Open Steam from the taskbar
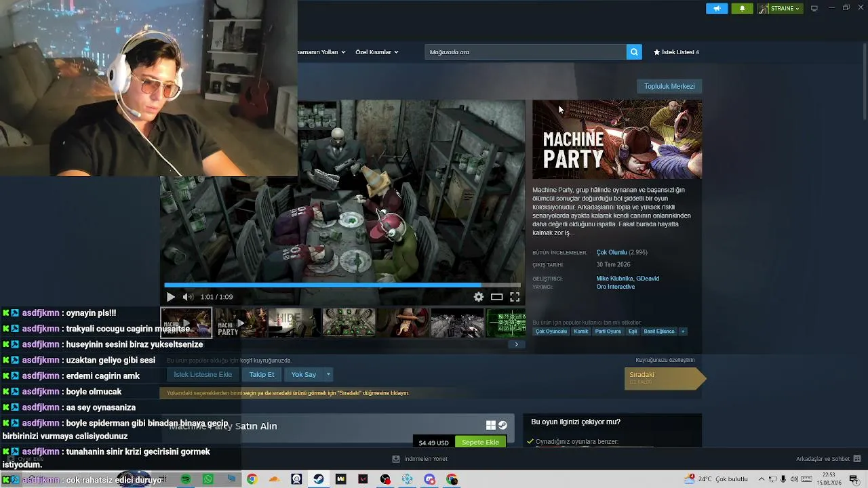This screenshot has width=868, height=488. point(318,479)
